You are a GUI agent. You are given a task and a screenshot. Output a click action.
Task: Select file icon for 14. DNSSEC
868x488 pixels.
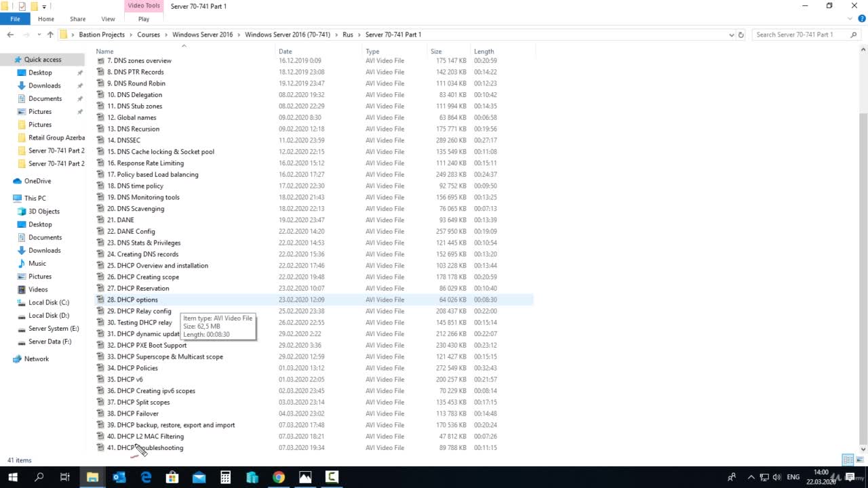(100, 140)
